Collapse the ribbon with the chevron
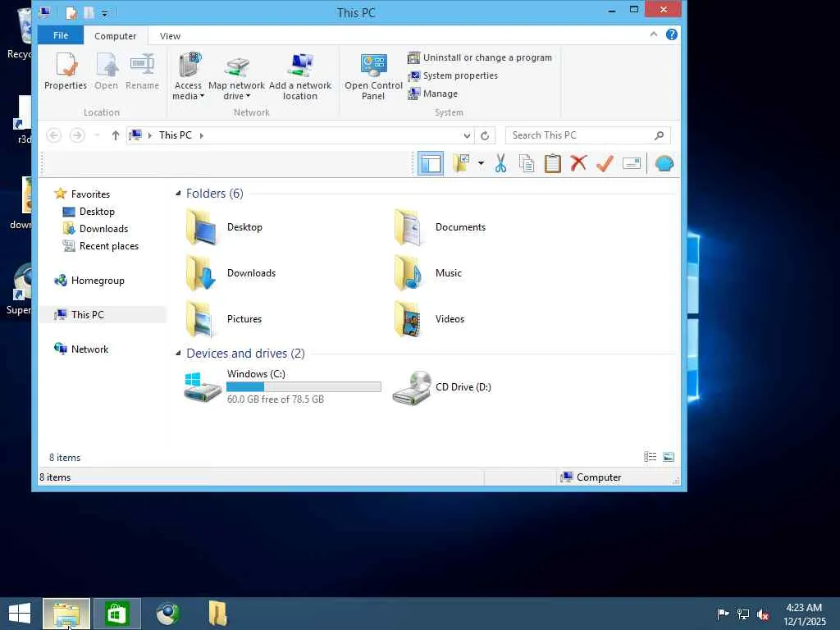Image resolution: width=840 pixels, height=630 pixels. pos(654,34)
